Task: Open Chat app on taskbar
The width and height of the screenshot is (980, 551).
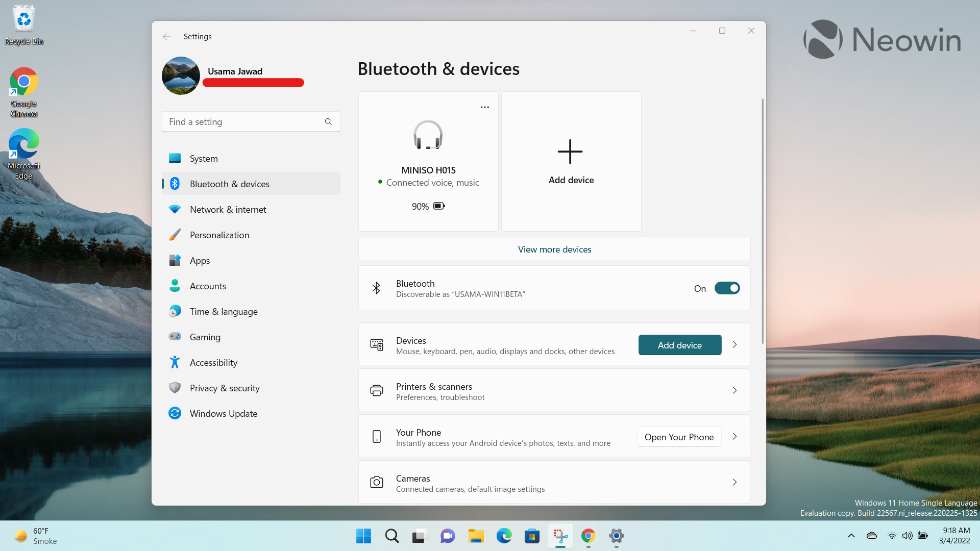Action: coord(447,536)
